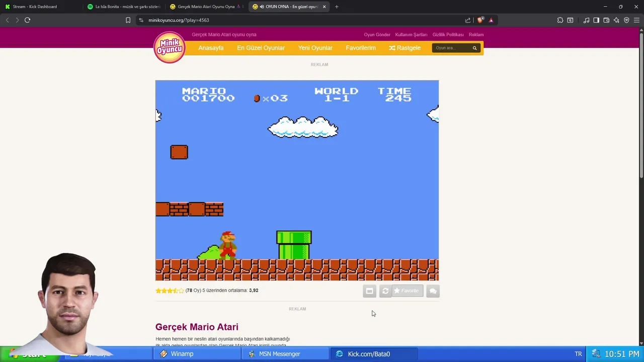Rate the game using the star rating
644x362 pixels.
point(170,291)
